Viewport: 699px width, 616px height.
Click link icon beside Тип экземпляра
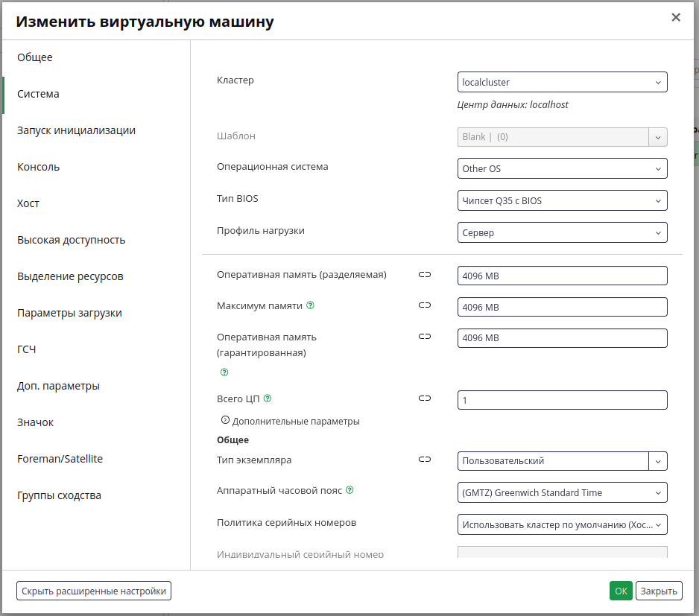coord(425,459)
